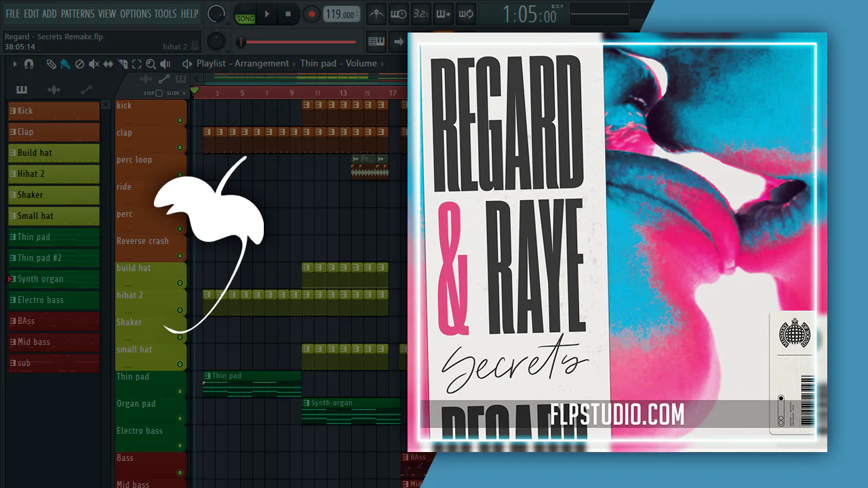Image resolution: width=868 pixels, height=488 pixels.
Task: Mute the Organ pad track
Action: (180, 418)
